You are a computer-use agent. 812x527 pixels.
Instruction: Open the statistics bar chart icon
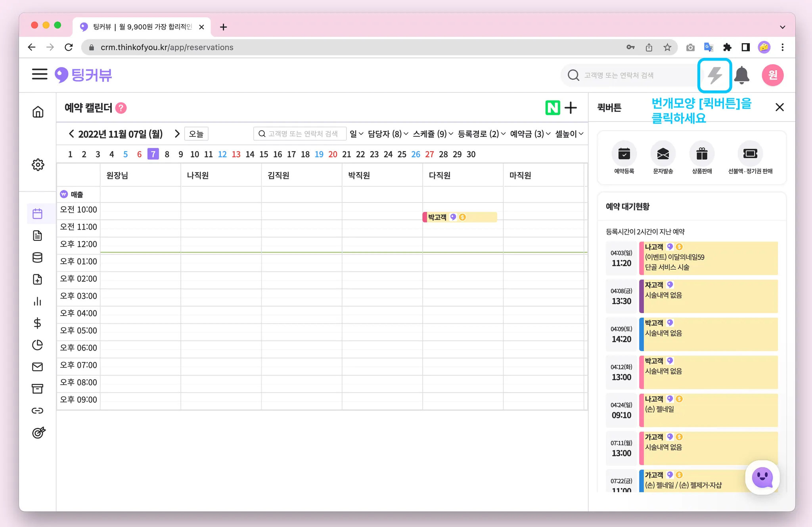(x=38, y=301)
